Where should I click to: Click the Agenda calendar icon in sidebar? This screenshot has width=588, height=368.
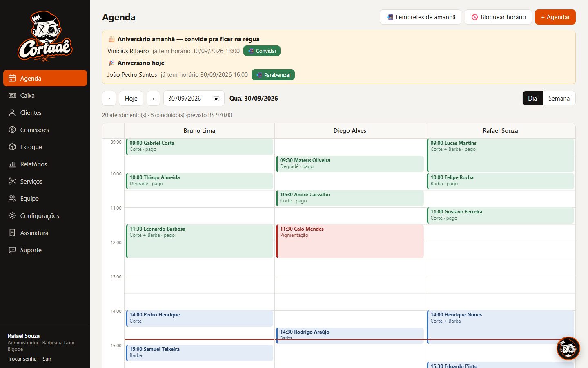[x=12, y=78]
